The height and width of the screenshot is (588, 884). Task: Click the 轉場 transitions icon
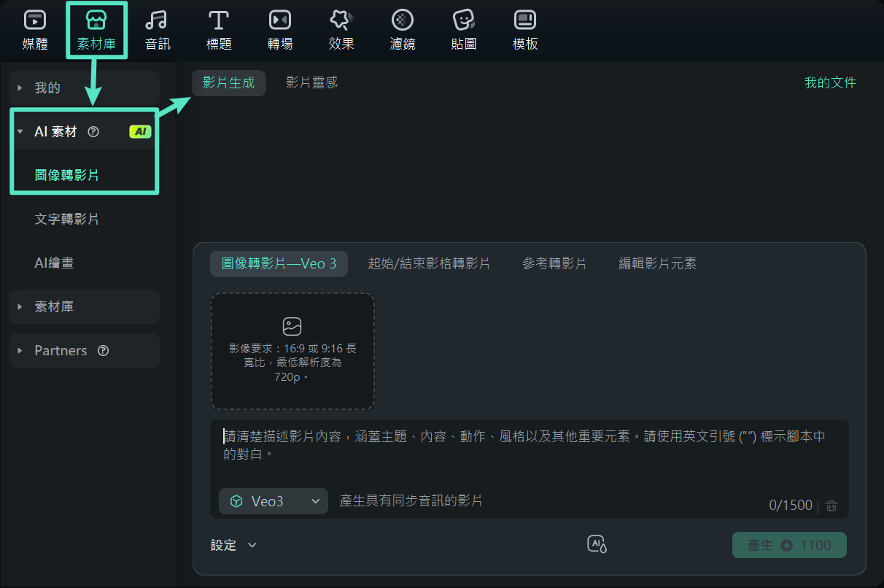tap(279, 29)
